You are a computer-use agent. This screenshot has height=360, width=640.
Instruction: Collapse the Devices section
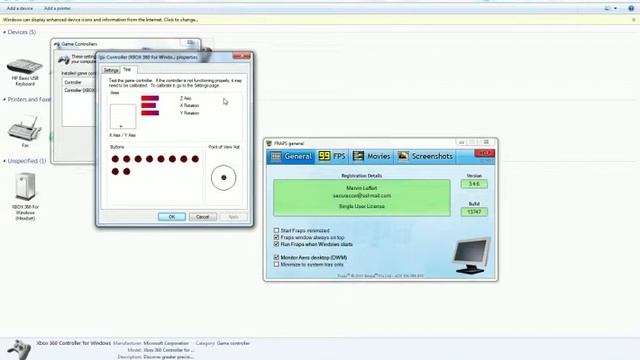click(4, 32)
